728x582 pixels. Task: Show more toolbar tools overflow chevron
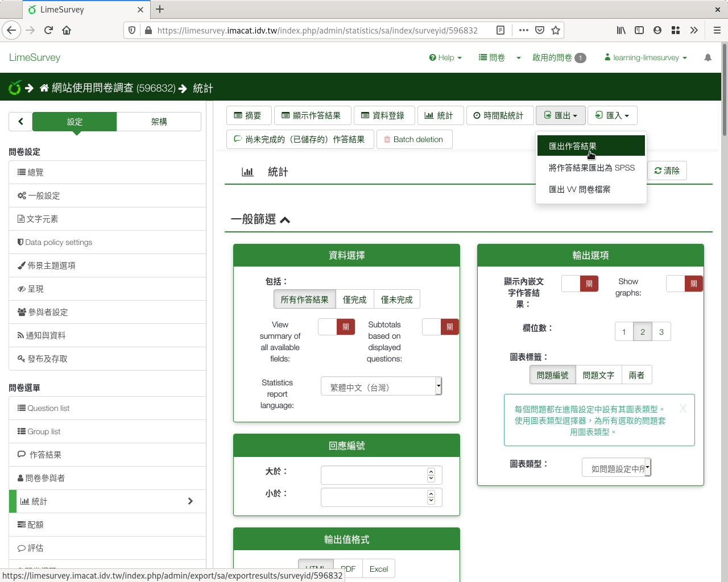pyautogui.click(x=694, y=30)
